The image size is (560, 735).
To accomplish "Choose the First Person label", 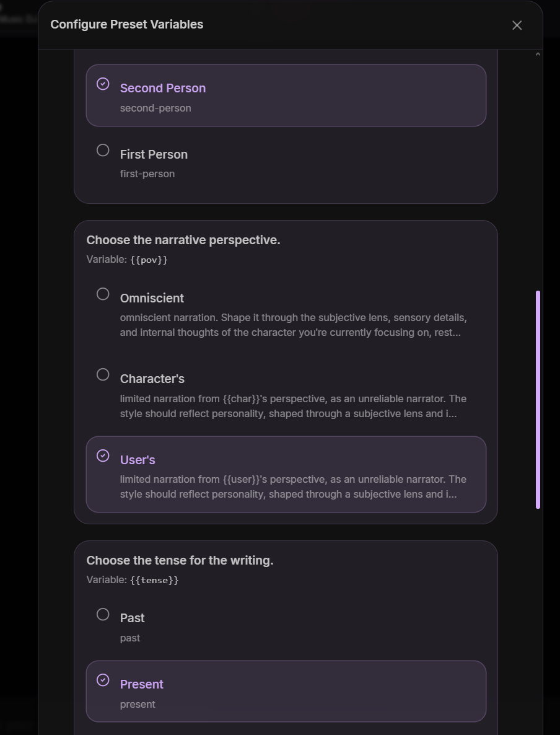I will [154, 154].
